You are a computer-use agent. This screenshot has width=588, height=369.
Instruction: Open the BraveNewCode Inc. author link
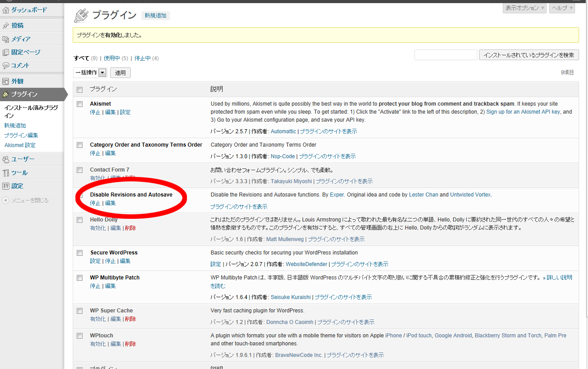(299, 355)
